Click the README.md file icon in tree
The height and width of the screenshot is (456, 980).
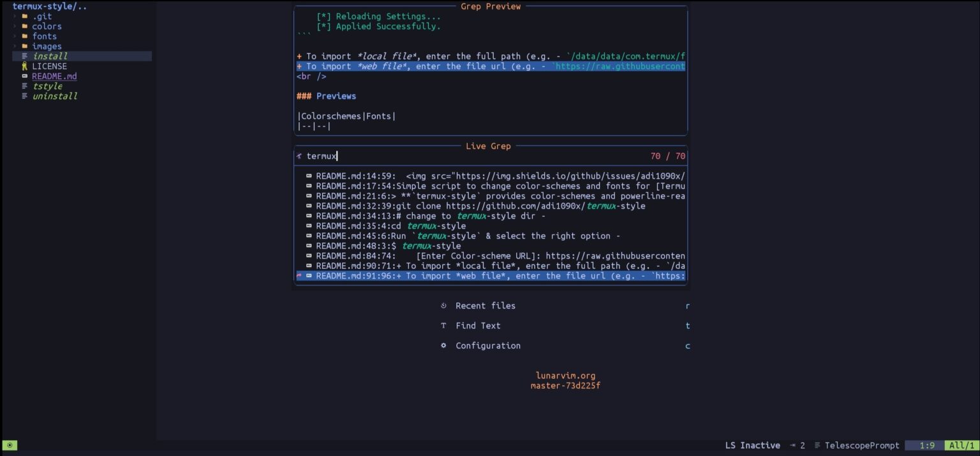[x=24, y=76]
